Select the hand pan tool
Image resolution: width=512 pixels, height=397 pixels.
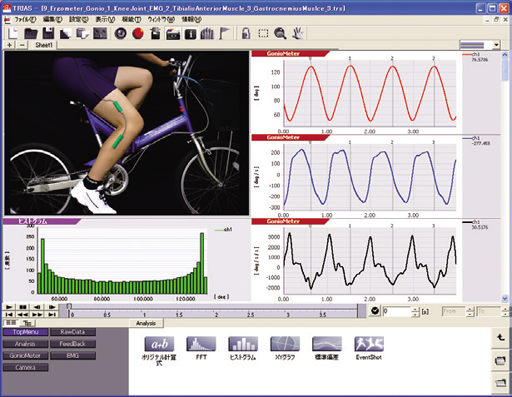point(298,33)
